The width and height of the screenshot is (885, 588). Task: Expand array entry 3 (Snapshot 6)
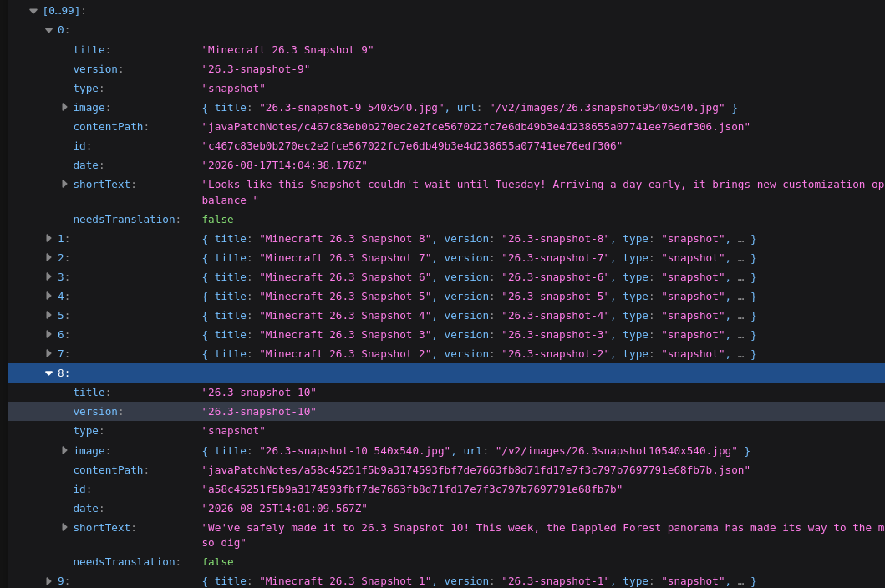pos(48,277)
